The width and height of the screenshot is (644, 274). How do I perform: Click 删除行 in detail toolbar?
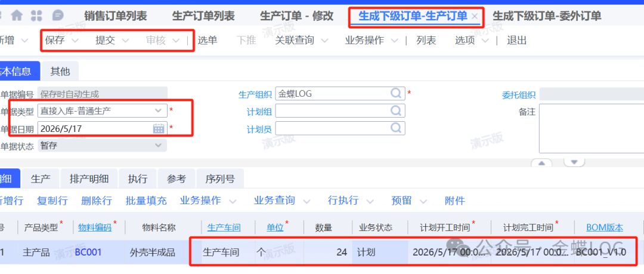[97, 201]
